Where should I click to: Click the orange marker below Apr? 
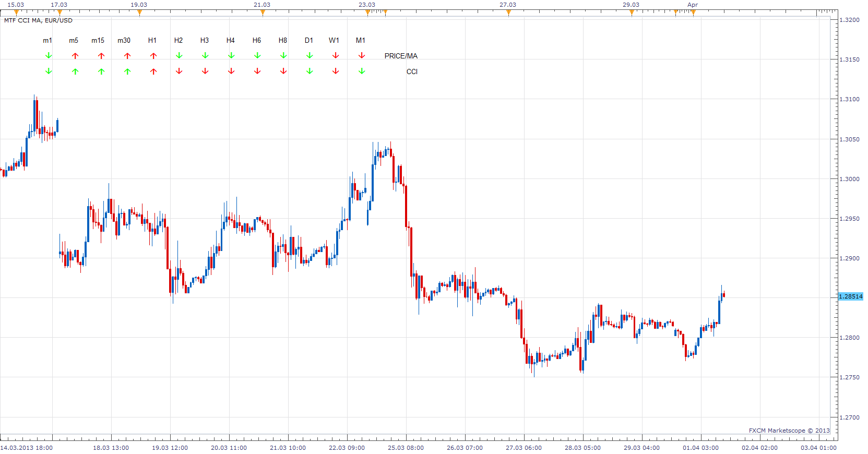pos(693,13)
